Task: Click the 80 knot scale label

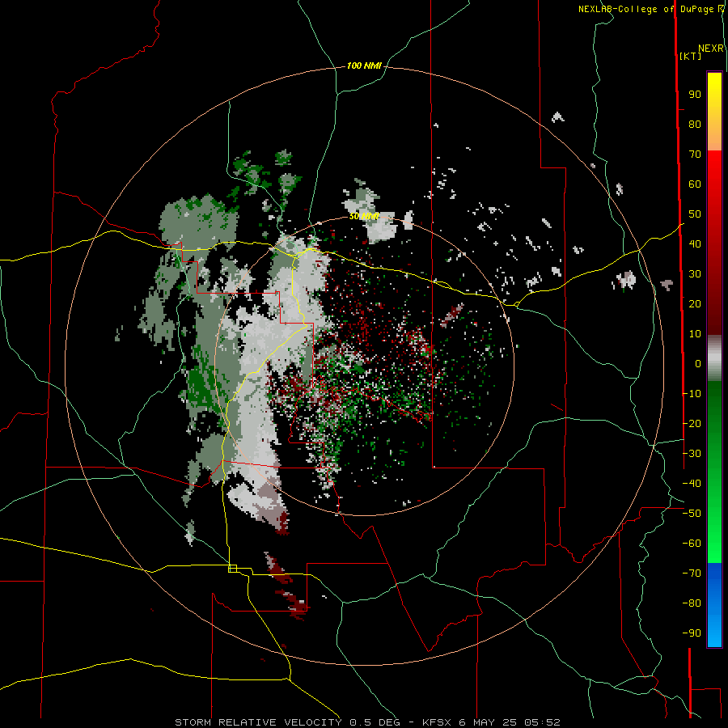Action: 695,124
